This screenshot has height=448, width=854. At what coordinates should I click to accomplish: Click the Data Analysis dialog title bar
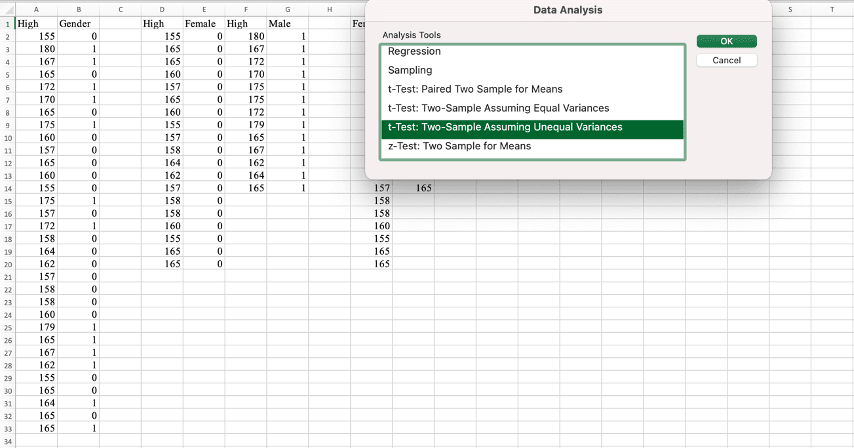pyautogui.click(x=568, y=11)
